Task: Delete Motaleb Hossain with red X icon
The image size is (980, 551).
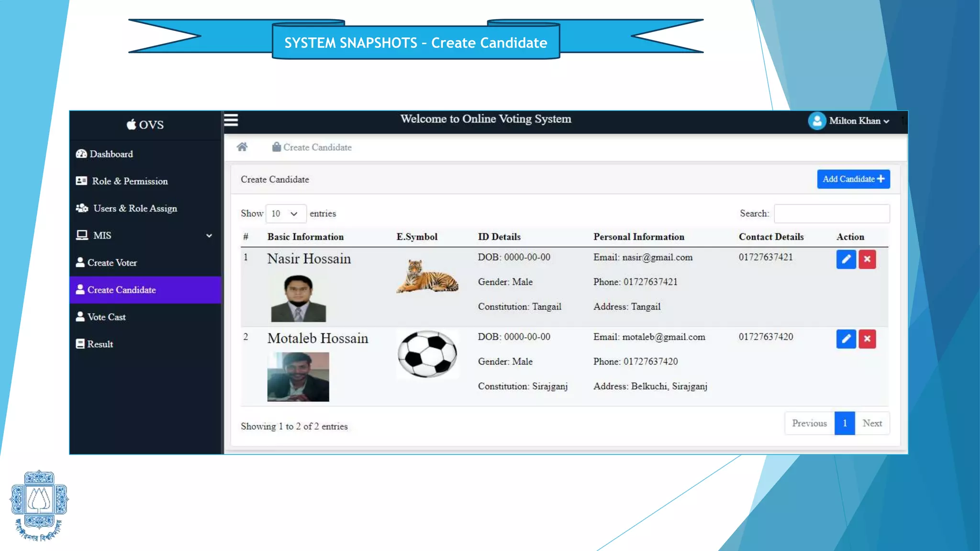Action: pos(867,339)
